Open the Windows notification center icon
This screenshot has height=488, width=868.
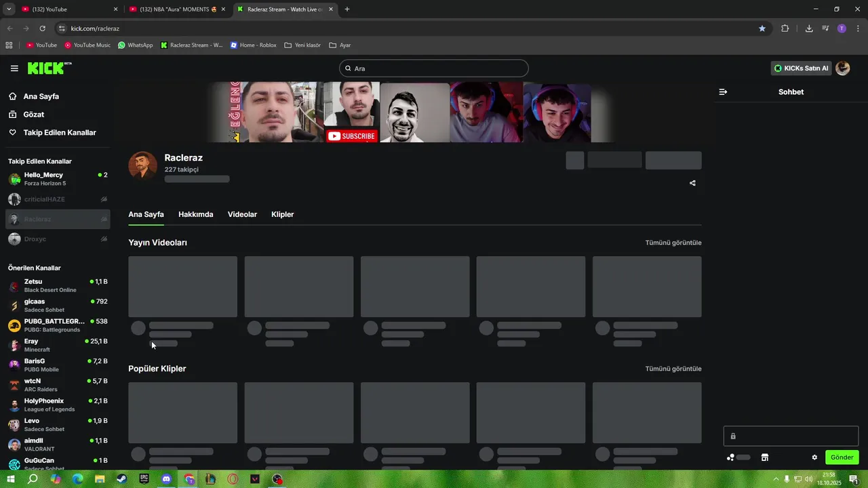(853, 479)
